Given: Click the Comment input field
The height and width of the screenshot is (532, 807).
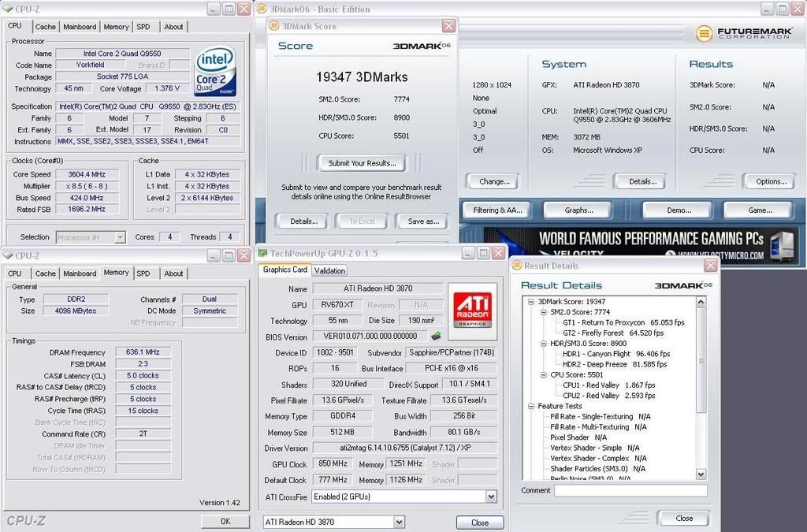Looking at the screenshot, I should tap(630, 490).
